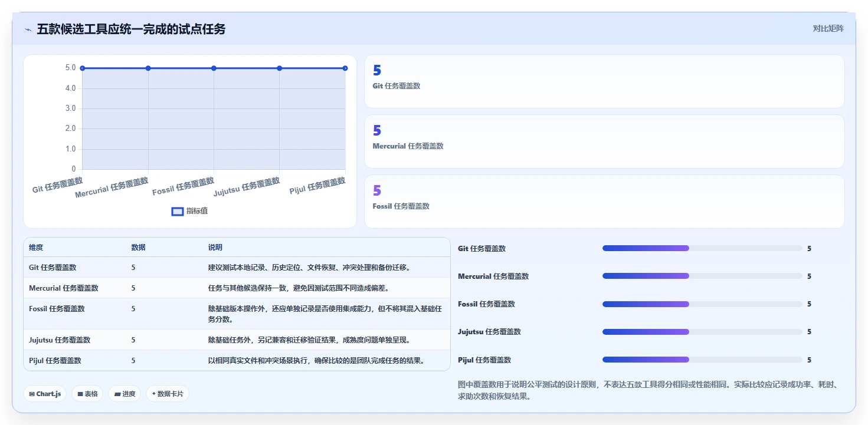Viewport: 868px width, 425px height.
Task: Click the 5.0 y-axis tick label
Action: click(x=70, y=68)
